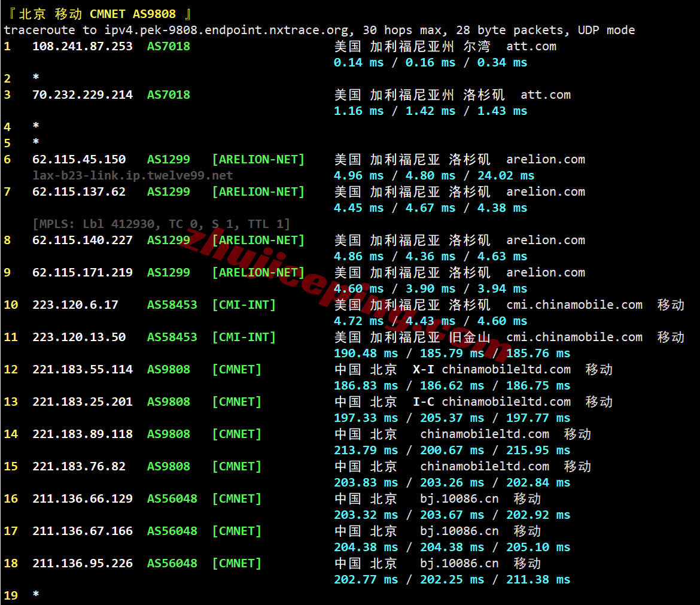Select the hop 1 IP 108.241.87.253
This screenshot has width=700, height=605.
coord(83,47)
